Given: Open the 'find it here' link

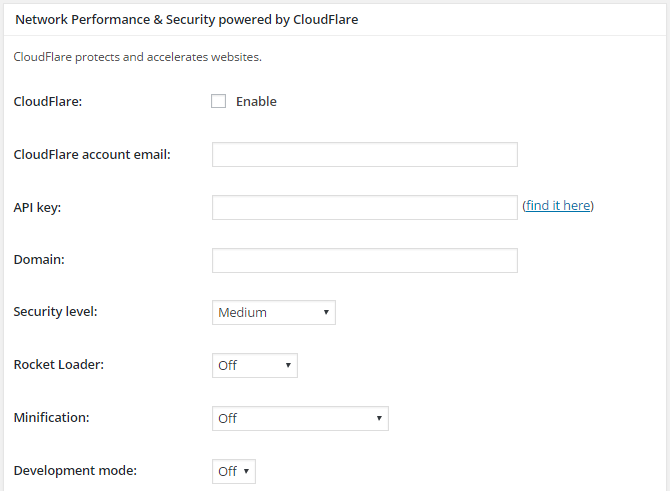Looking at the screenshot, I should 558,206.
